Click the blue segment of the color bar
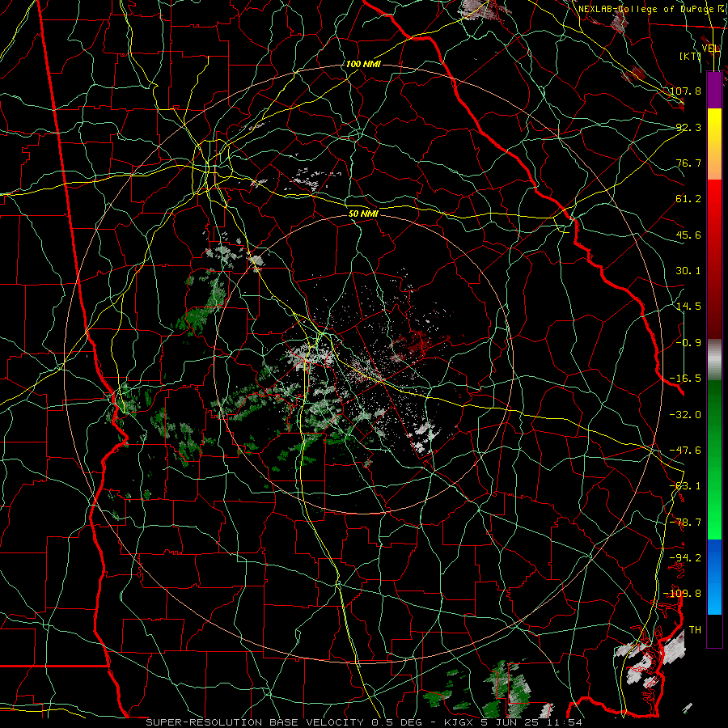 pos(714,577)
